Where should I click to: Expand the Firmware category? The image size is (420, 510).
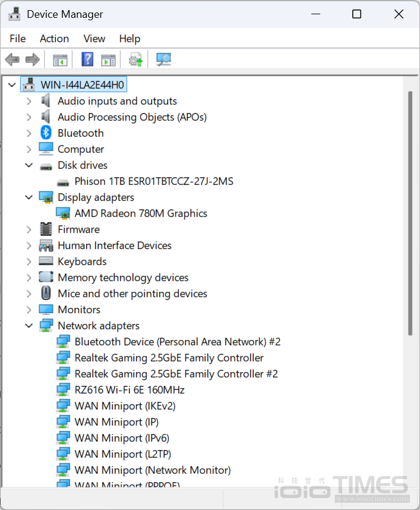pyautogui.click(x=29, y=229)
